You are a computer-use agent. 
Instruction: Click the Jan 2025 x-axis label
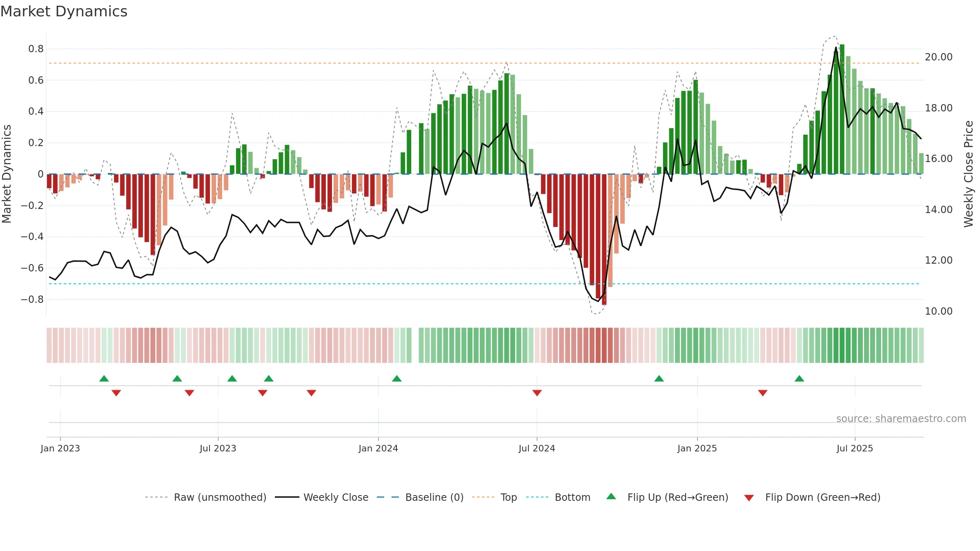tap(697, 448)
